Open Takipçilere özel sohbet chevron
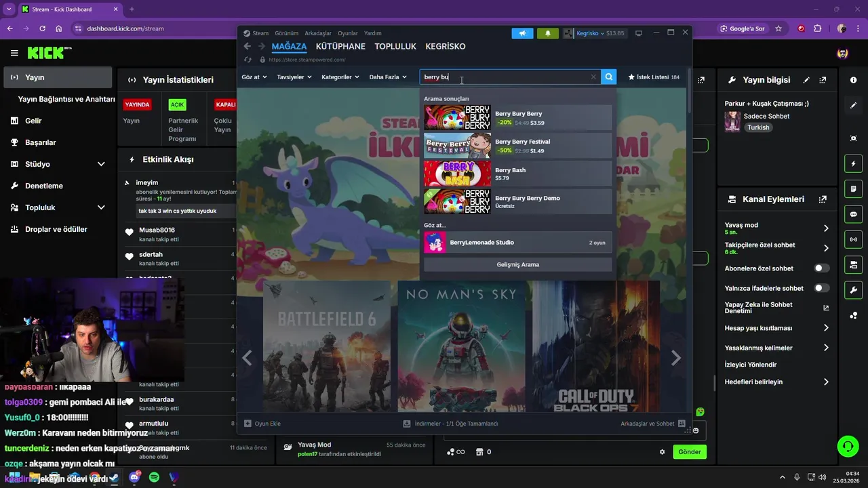The height and width of the screenshot is (488, 868). click(826, 248)
